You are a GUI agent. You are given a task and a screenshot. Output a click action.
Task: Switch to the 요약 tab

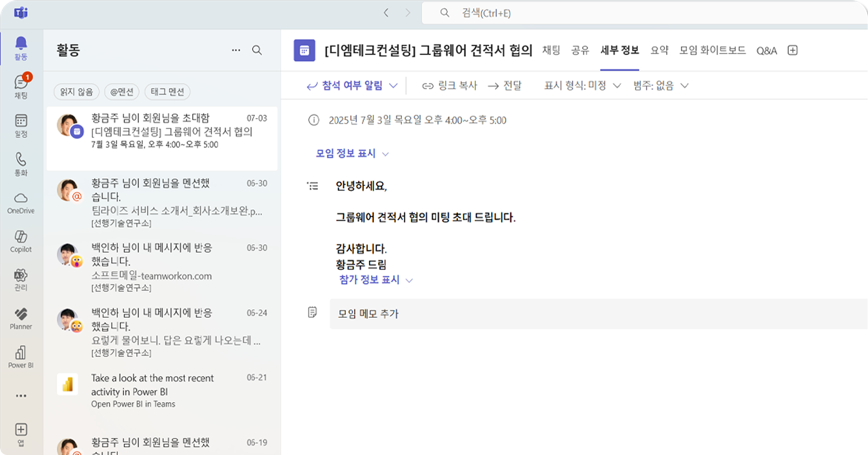coord(659,50)
